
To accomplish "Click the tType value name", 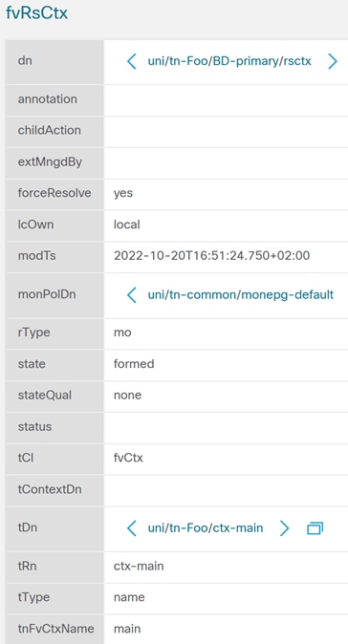I will pyautogui.click(x=129, y=597).
